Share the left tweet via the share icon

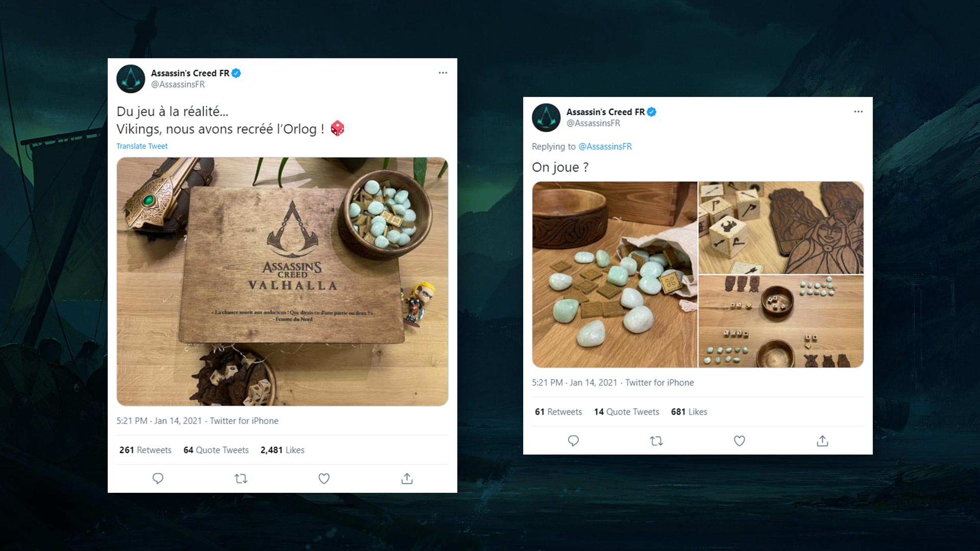407,479
